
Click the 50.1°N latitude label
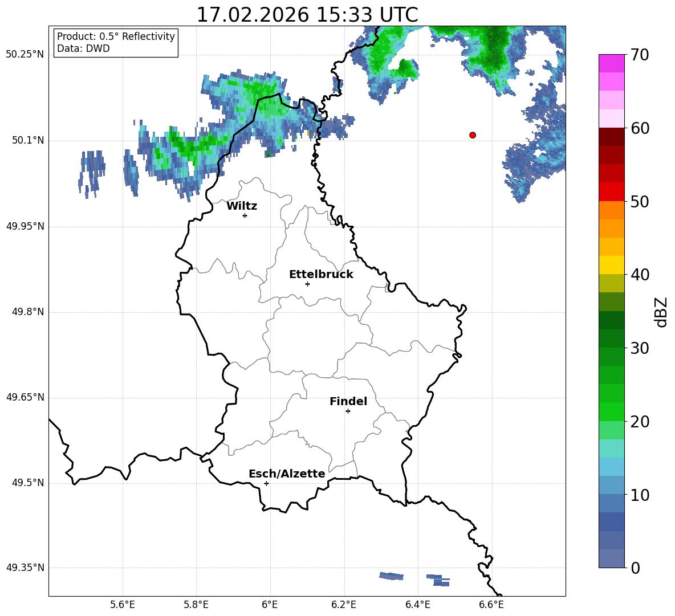(x=28, y=141)
